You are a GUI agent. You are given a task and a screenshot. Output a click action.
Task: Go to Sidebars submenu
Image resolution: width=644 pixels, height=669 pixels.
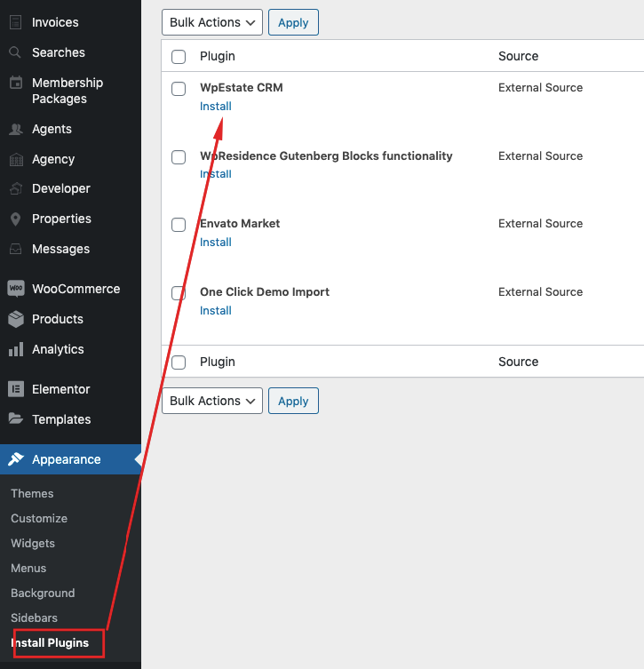click(x=34, y=617)
